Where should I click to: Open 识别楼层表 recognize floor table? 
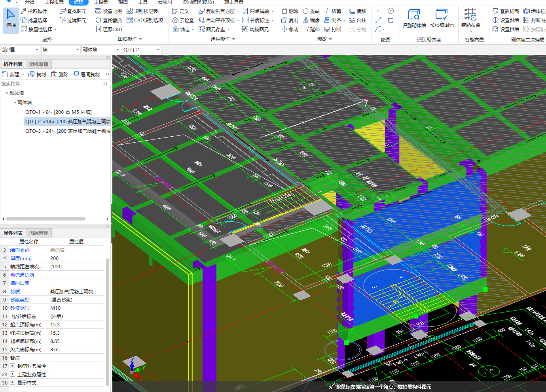(142, 11)
